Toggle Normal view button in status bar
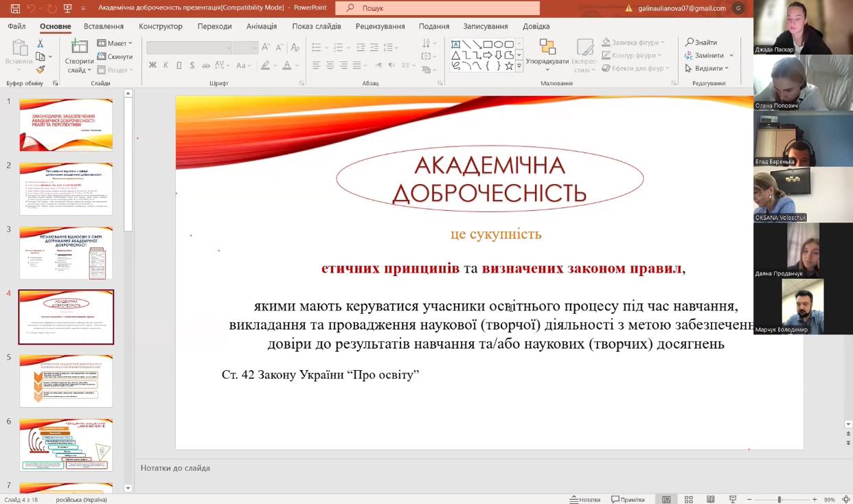 [x=666, y=499]
